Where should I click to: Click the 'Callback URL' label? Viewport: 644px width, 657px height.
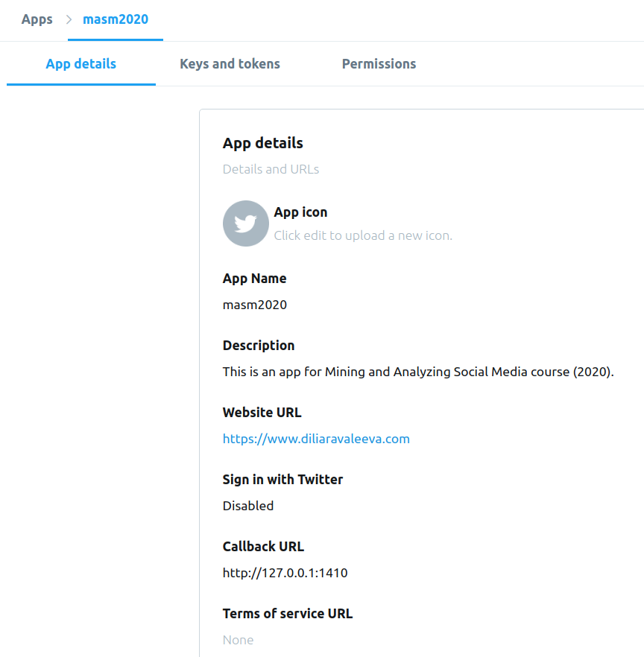coord(263,547)
